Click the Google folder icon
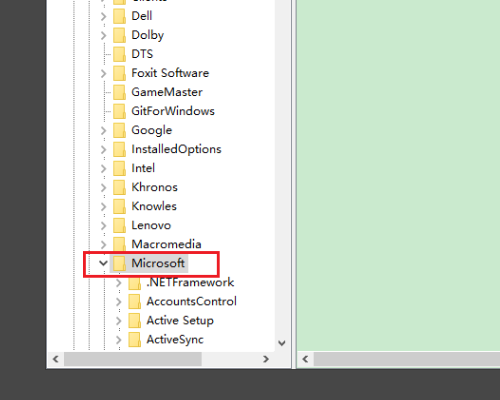 tap(119, 130)
